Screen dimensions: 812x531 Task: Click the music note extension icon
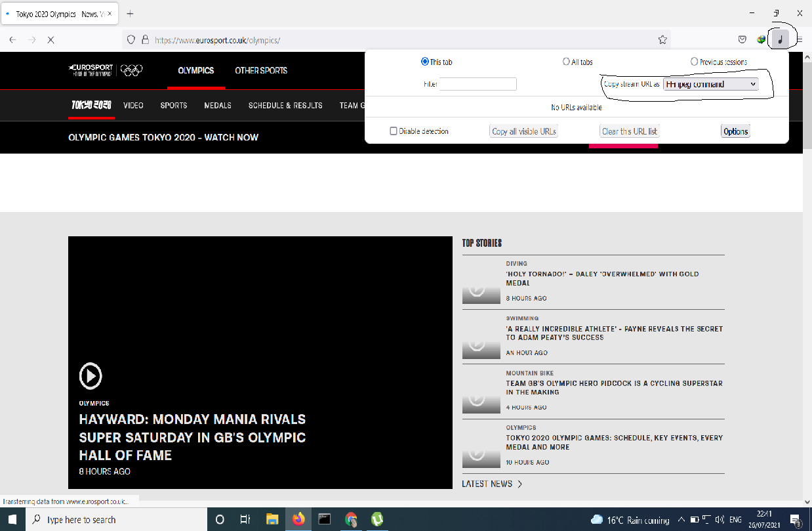780,39
